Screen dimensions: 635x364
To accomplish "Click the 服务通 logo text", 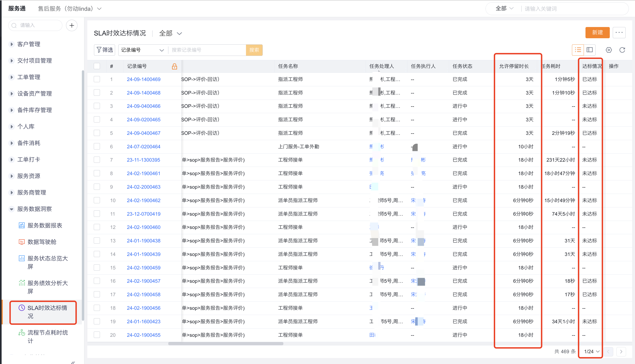I will [17, 8].
